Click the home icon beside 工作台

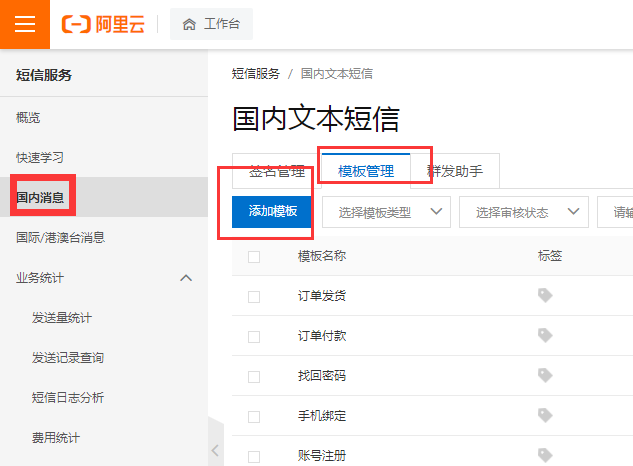click(x=189, y=24)
